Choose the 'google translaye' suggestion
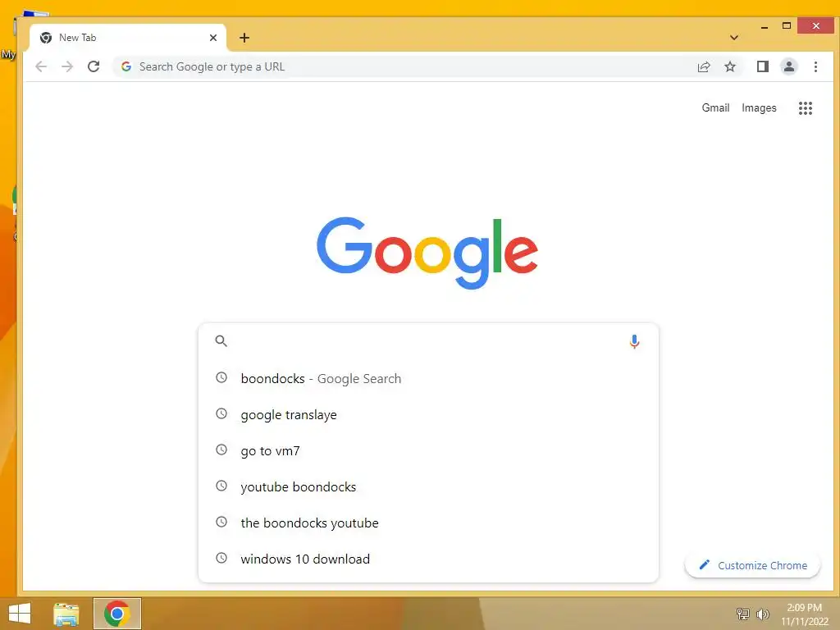Image resolution: width=840 pixels, height=630 pixels. (428, 414)
